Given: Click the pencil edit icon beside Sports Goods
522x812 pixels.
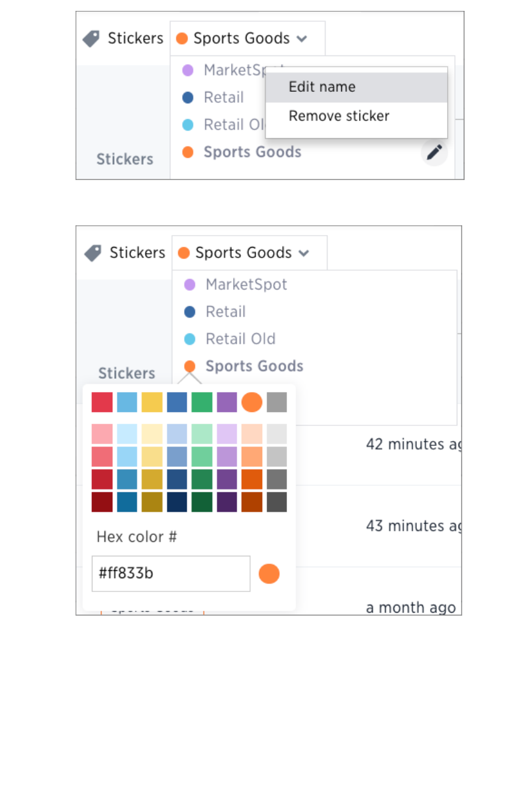Looking at the screenshot, I should pyautogui.click(x=434, y=153).
